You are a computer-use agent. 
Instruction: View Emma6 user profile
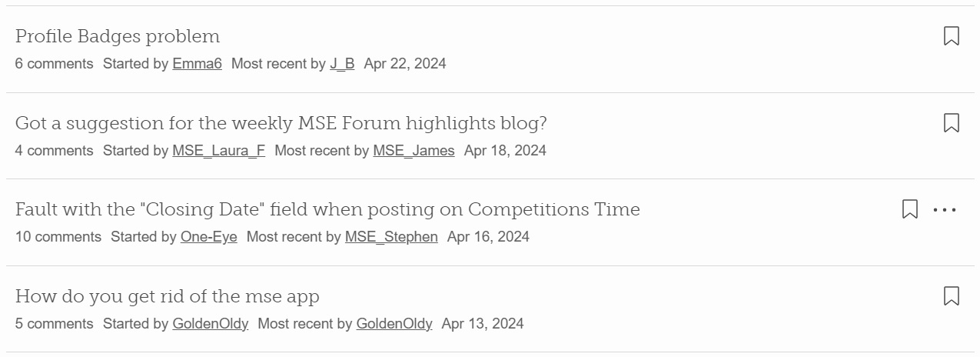coord(197,64)
